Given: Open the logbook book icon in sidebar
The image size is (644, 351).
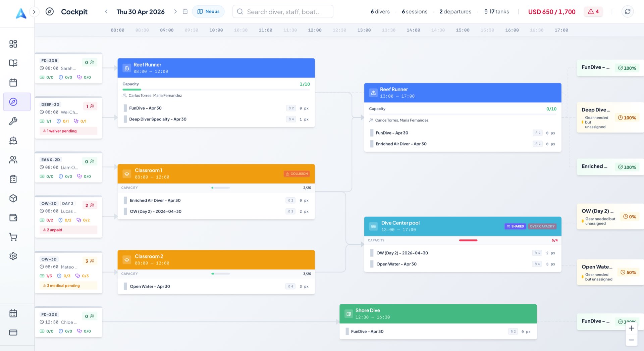Looking at the screenshot, I should click(x=13, y=63).
